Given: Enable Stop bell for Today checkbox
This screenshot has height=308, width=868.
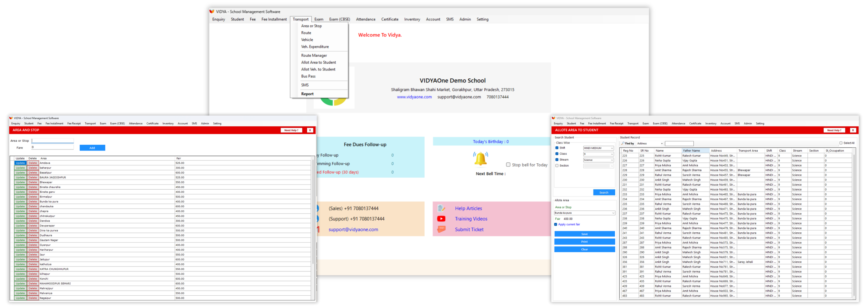Looking at the screenshot, I should point(508,165).
